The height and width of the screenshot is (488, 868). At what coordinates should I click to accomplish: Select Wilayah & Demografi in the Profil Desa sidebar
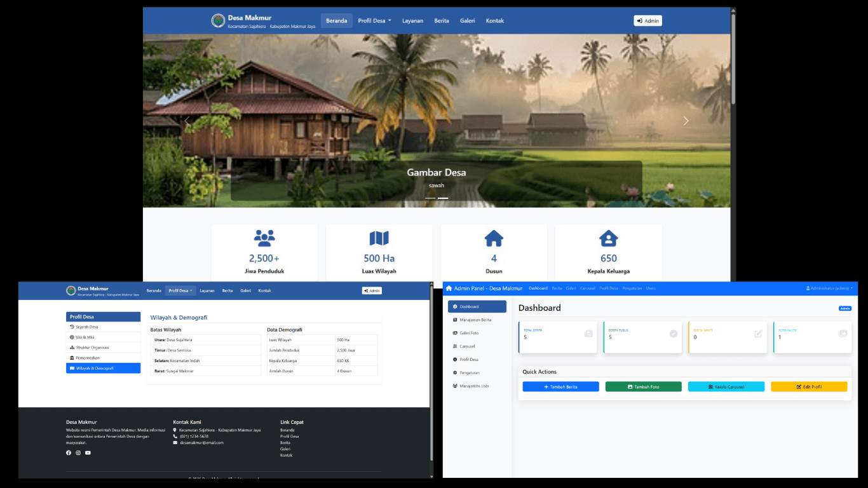[x=103, y=368]
